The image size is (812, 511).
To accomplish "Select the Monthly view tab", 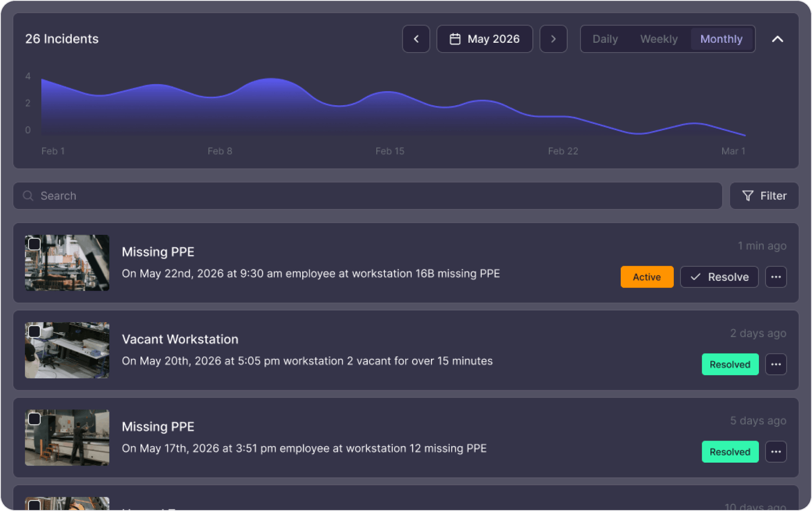I will 721,39.
